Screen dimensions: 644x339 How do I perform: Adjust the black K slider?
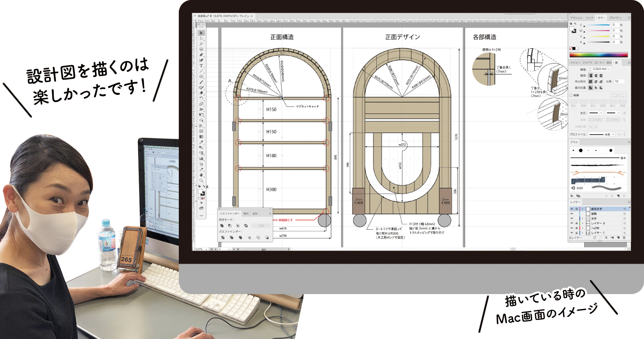(x=597, y=42)
